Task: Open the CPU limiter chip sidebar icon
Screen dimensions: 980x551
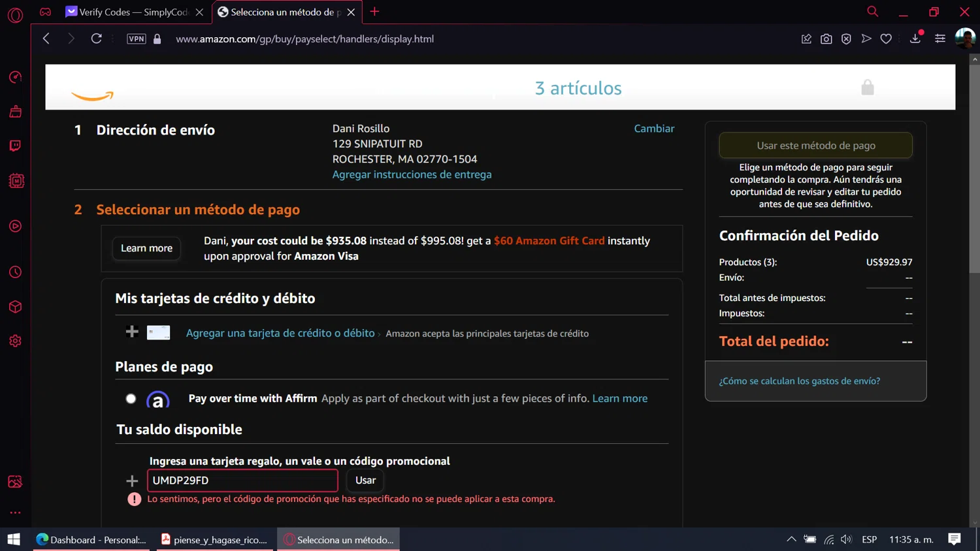Action: [x=16, y=181]
